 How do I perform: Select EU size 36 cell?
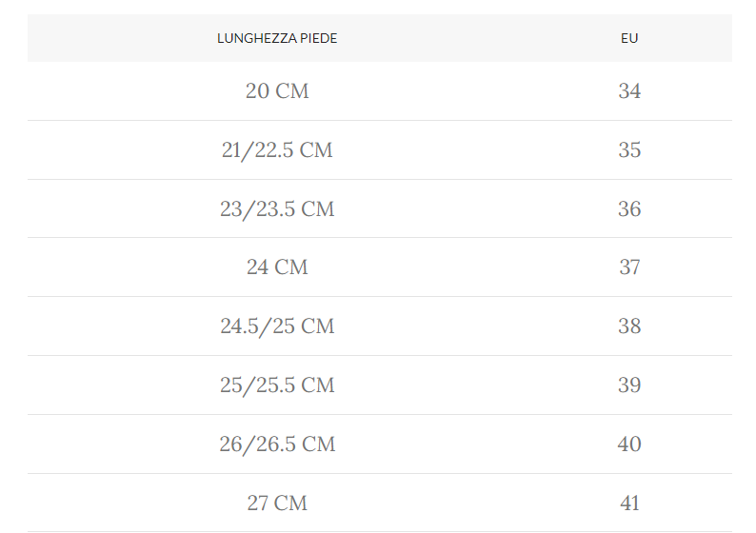pos(629,209)
